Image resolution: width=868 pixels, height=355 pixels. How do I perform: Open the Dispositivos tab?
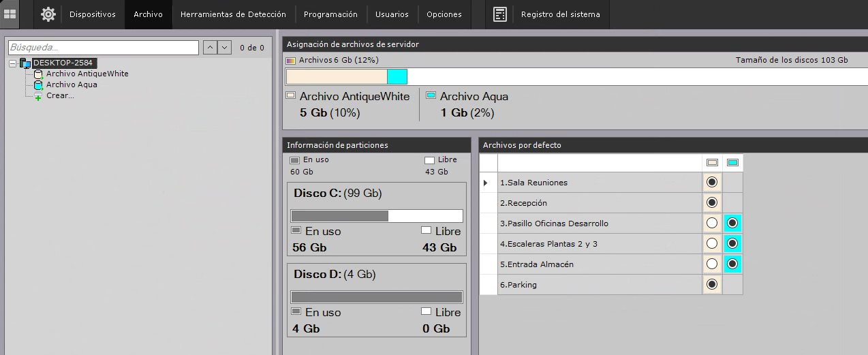tap(93, 14)
